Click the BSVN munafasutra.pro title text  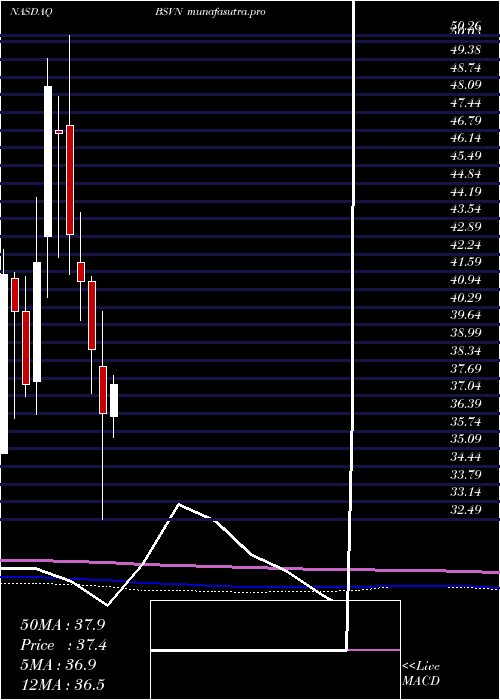coord(210,12)
